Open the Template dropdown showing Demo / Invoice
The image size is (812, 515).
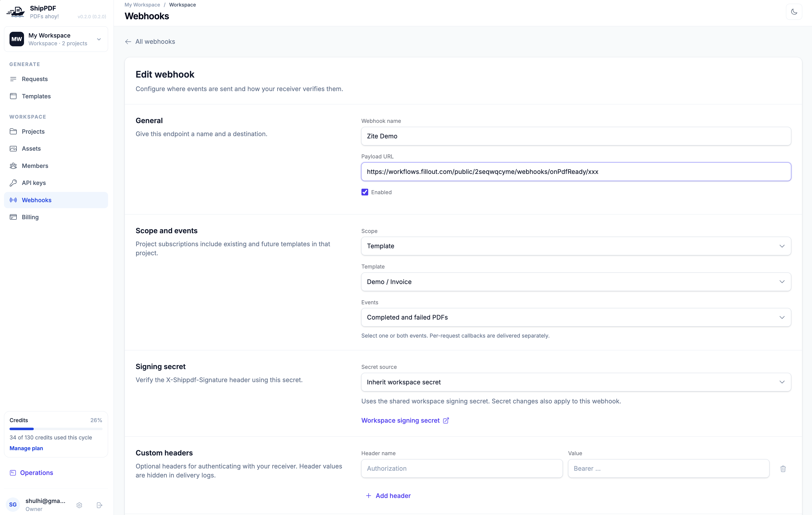576,282
